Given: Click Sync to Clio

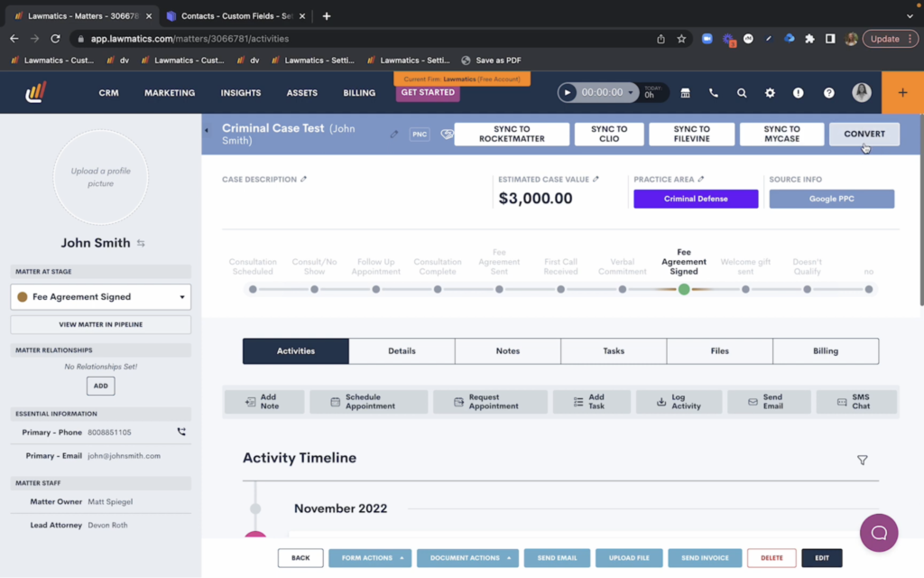Looking at the screenshot, I should [x=609, y=134].
